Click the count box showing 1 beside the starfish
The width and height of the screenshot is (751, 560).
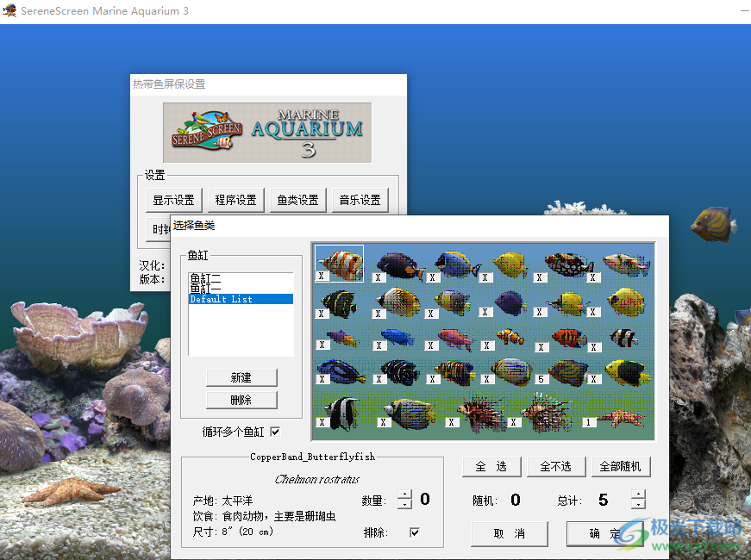(588, 422)
